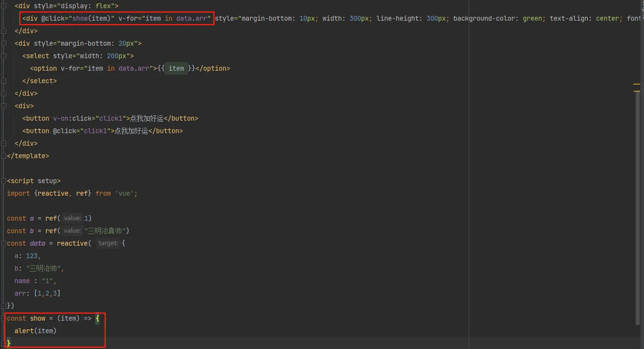
Task: Collapse the const show arrow function
Action: coord(3,318)
